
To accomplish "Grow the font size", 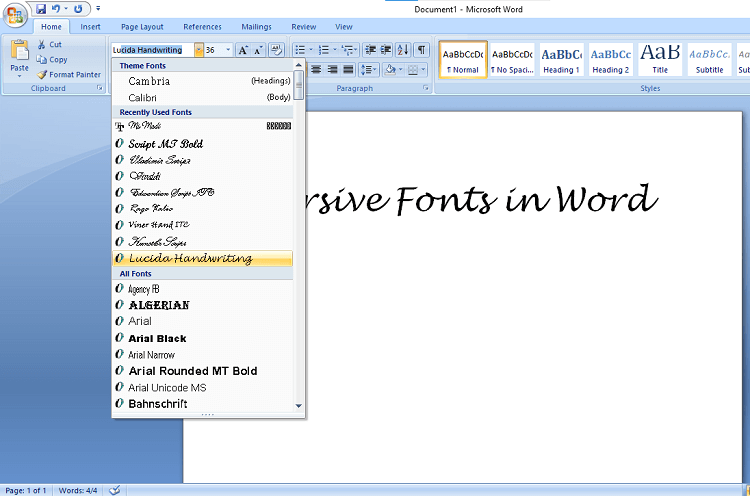I will 243,50.
